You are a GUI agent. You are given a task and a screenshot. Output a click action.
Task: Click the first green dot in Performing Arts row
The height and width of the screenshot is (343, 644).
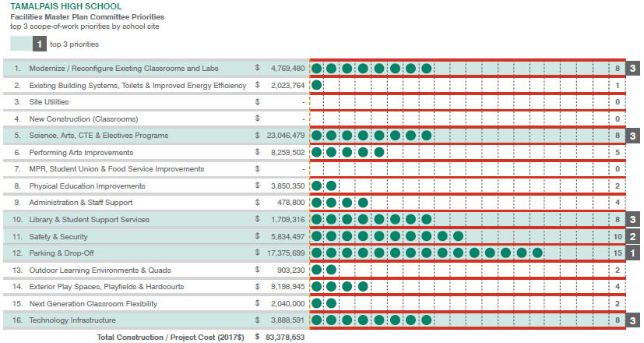316,152
